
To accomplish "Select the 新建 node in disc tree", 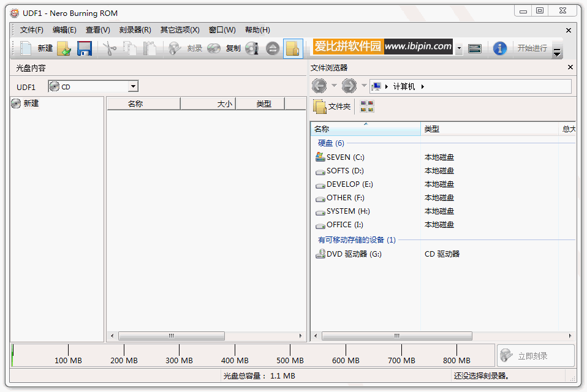I will click(31, 104).
